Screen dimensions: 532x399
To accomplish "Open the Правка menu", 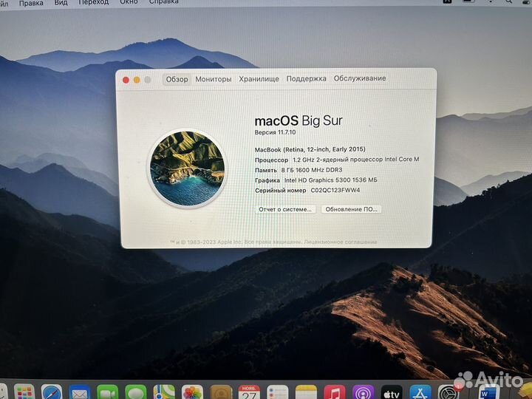I will (31, 3).
